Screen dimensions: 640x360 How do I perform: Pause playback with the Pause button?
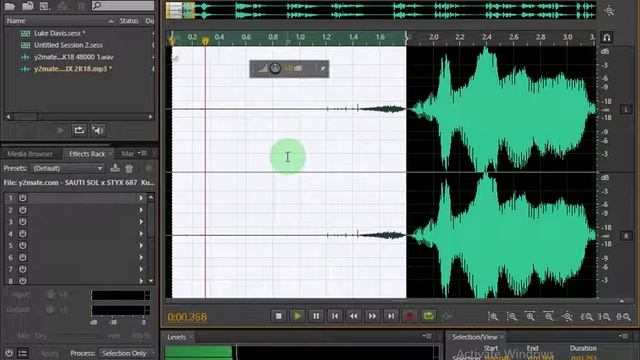(x=316, y=316)
